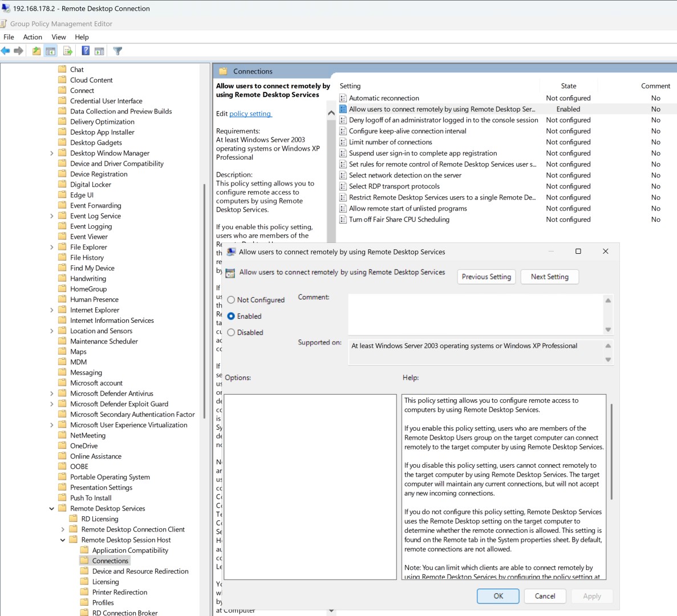677x616 pixels.
Task: Click the Comment box scroll up arrow
Action: point(608,301)
